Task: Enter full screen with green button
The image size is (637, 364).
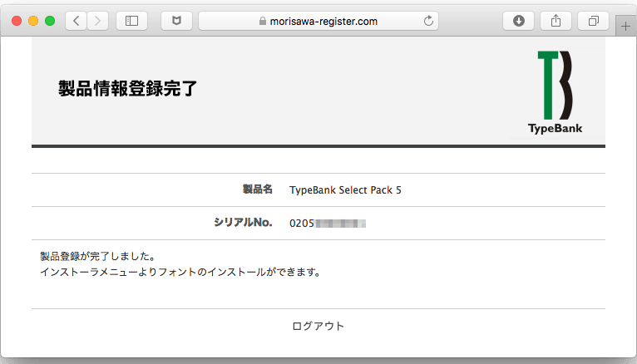Action: [50, 21]
